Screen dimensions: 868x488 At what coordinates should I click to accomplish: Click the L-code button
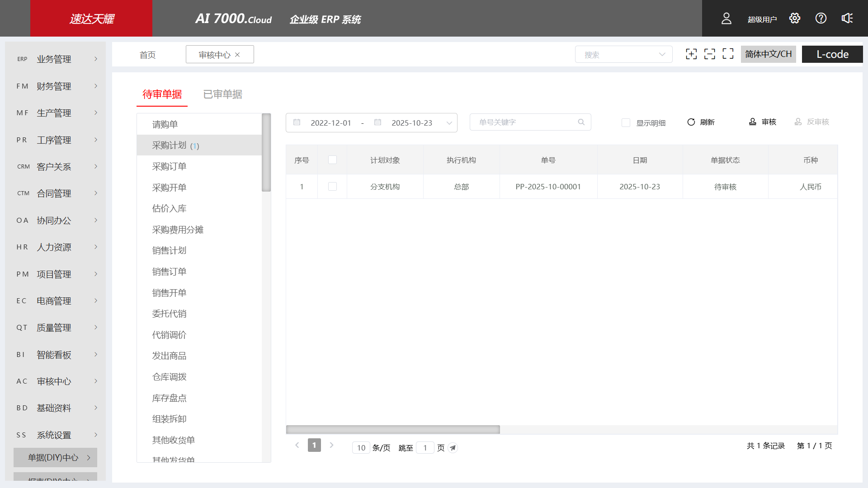click(832, 54)
